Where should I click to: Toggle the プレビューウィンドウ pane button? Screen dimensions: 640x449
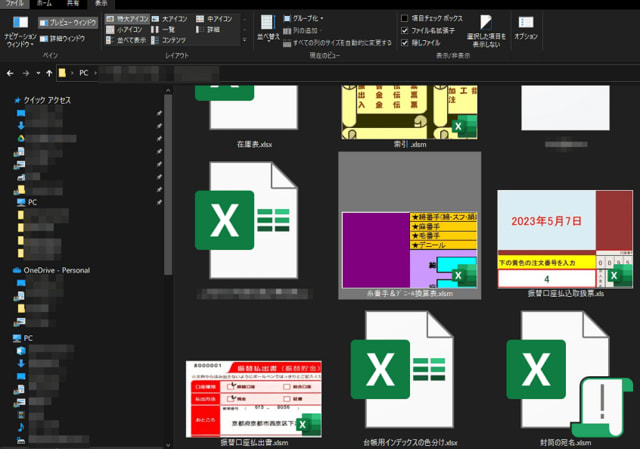[69, 22]
